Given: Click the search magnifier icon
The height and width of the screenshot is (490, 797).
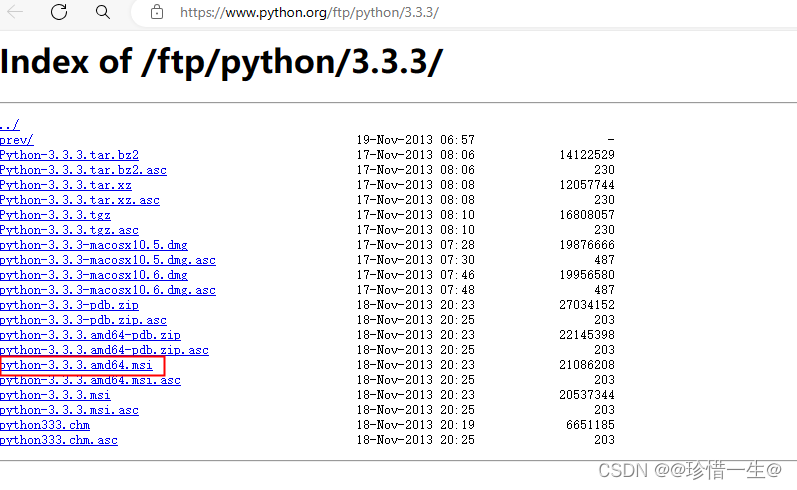Looking at the screenshot, I should tap(103, 12).
